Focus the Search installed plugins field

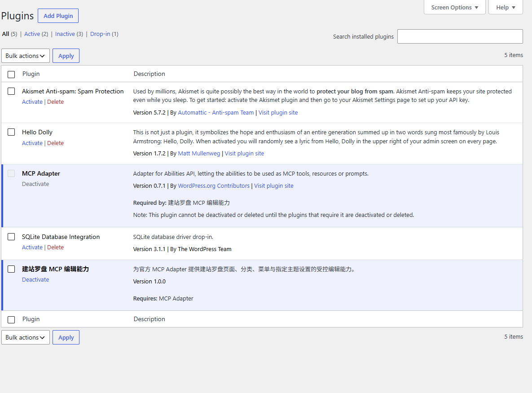(460, 36)
